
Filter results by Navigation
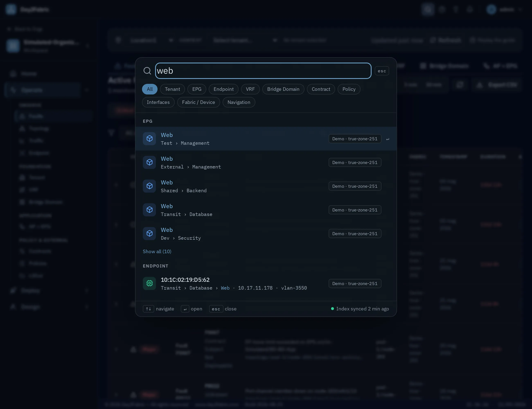(239, 102)
